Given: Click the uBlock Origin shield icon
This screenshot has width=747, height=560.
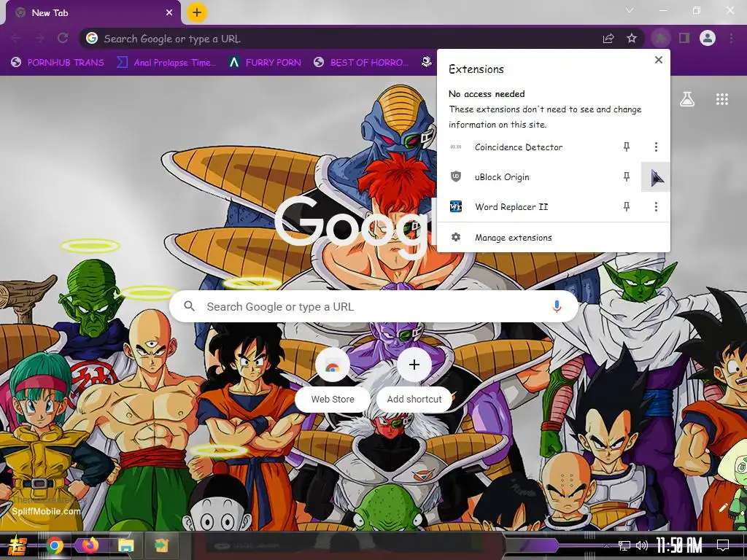Looking at the screenshot, I should coord(456,177).
